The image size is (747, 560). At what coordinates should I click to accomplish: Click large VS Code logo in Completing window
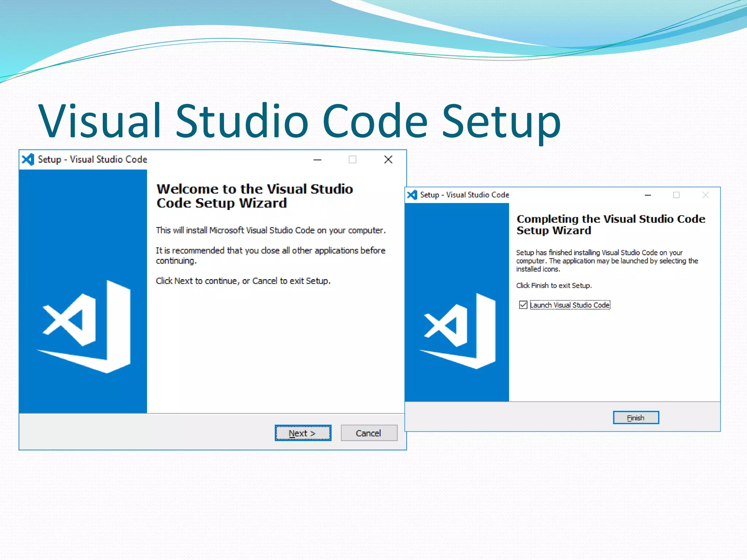coord(458,331)
